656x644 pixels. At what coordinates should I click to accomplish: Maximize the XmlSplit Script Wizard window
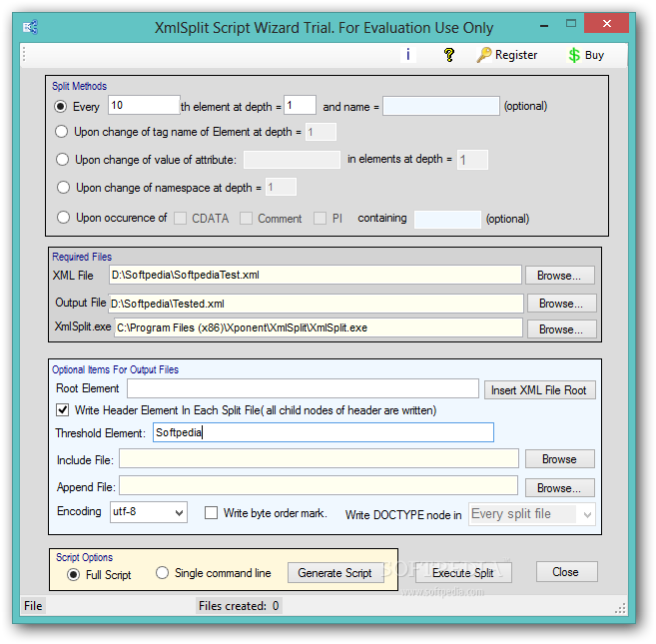click(x=571, y=23)
